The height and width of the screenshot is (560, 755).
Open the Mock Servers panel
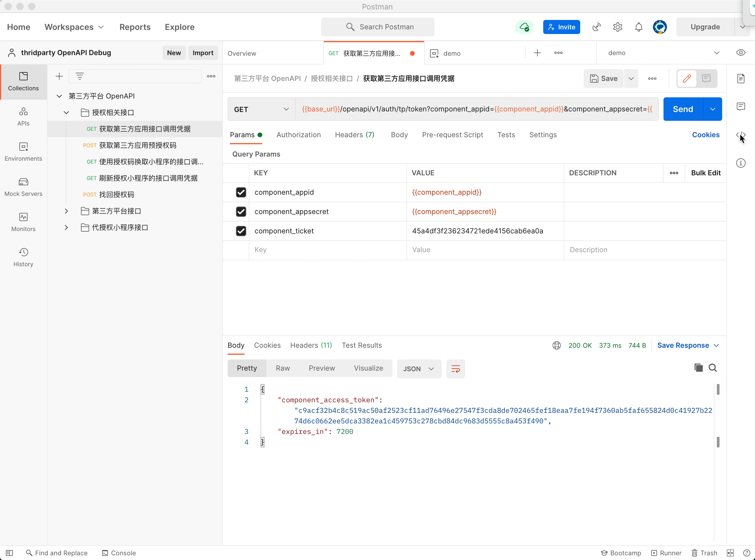click(x=23, y=187)
